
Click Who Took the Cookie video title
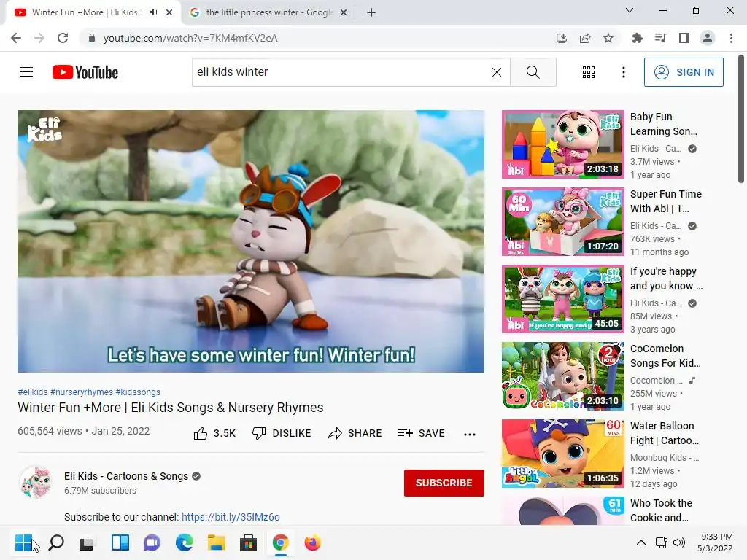tap(661, 510)
